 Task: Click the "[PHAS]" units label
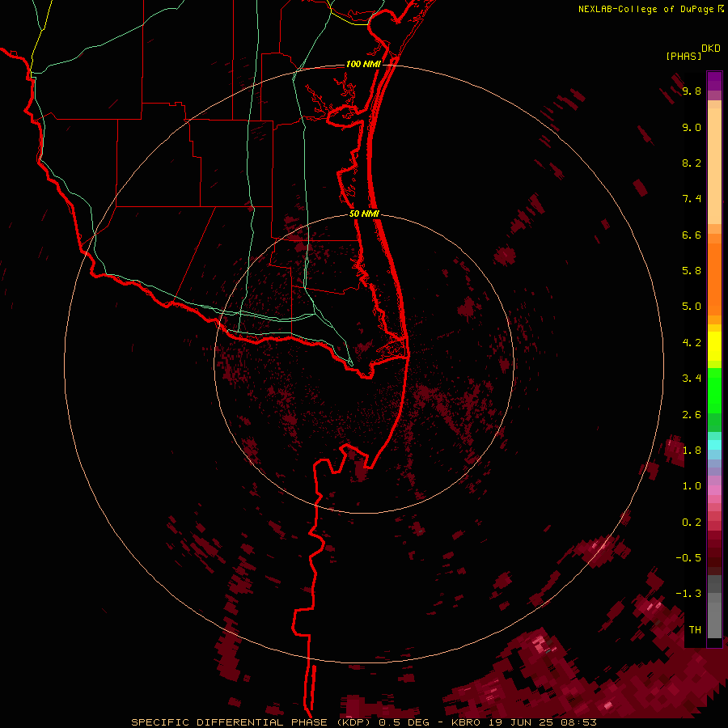684,56
